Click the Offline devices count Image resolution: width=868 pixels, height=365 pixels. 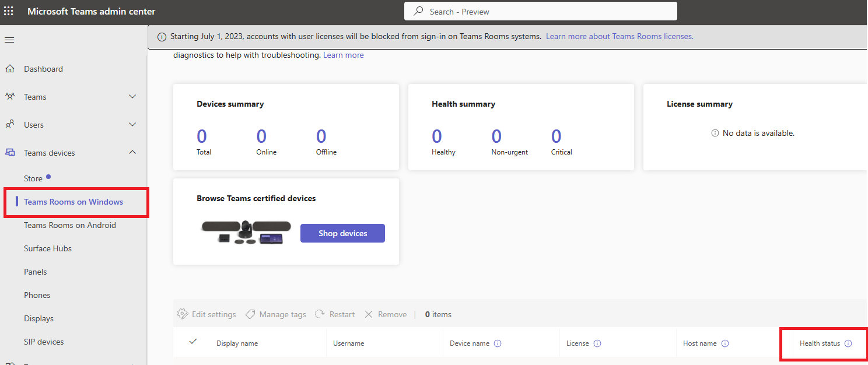pos(321,136)
